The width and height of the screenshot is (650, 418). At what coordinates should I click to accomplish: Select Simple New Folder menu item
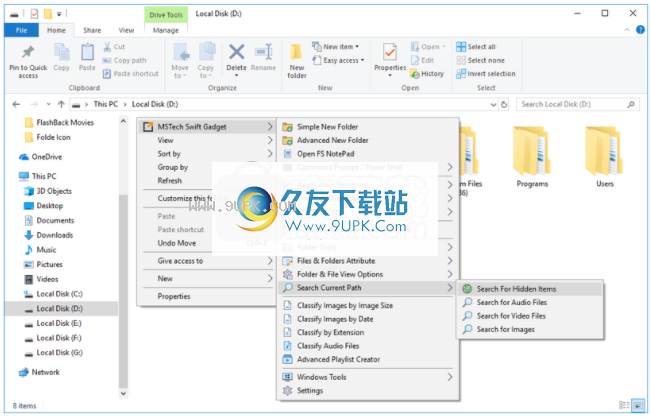pos(368,127)
